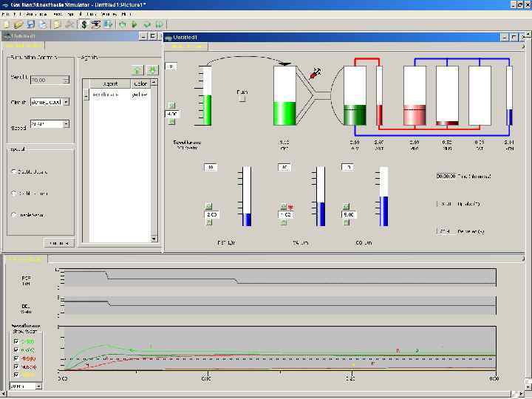Image resolution: width=532 pixels, height=399 pixels.
Task: Open the Speed dropdown
Action: pos(66,124)
